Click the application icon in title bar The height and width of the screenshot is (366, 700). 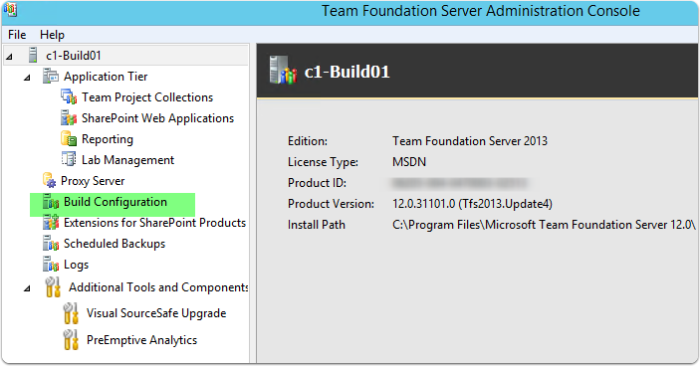point(10,9)
